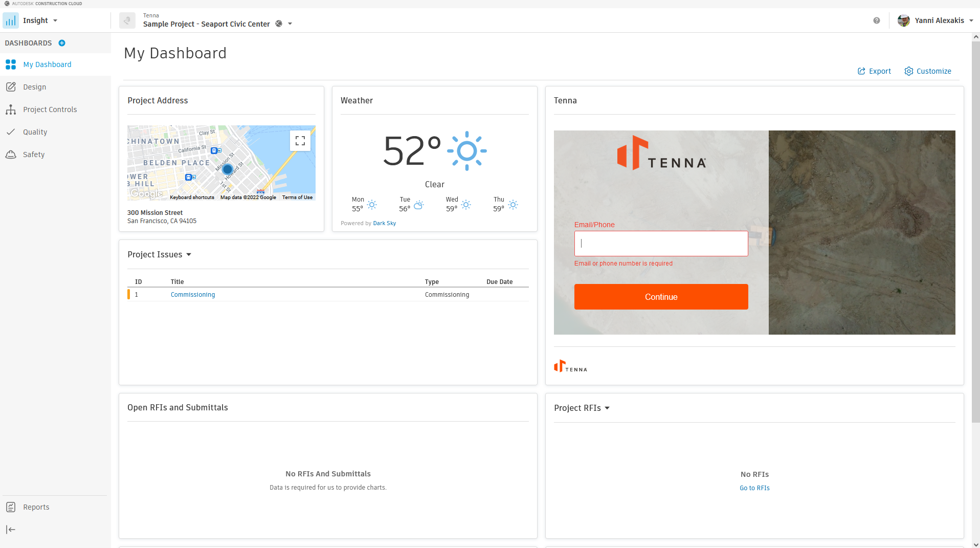
Task: Click the blue location marker on map
Action: point(228,169)
